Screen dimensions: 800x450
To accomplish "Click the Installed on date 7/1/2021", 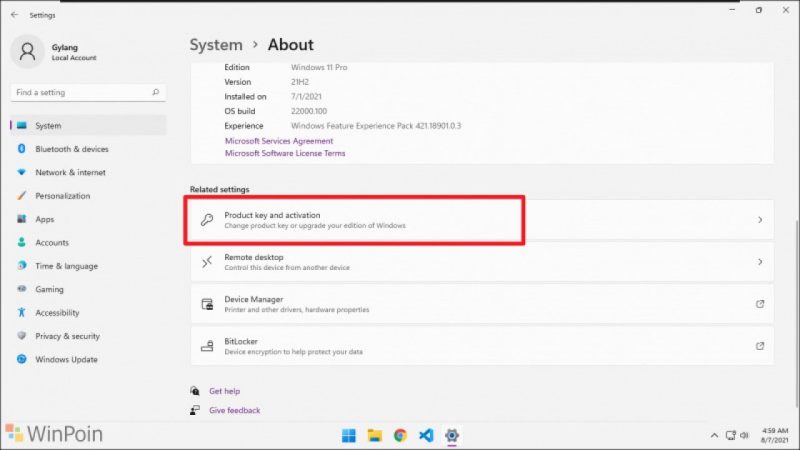I will pyautogui.click(x=306, y=96).
